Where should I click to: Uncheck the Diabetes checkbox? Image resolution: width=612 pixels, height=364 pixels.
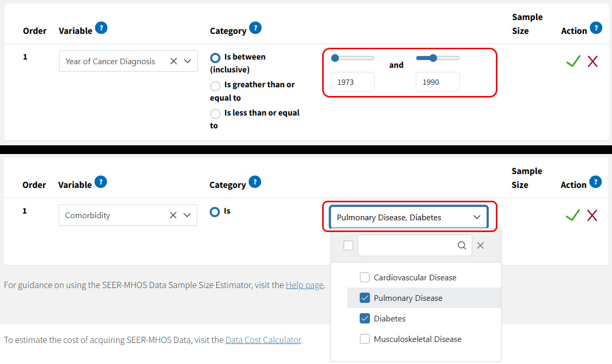coord(365,318)
